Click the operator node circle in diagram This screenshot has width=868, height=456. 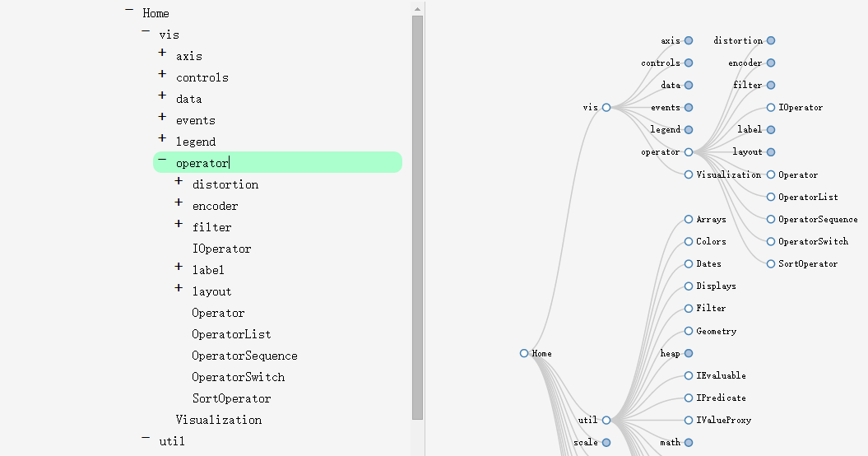(x=689, y=151)
